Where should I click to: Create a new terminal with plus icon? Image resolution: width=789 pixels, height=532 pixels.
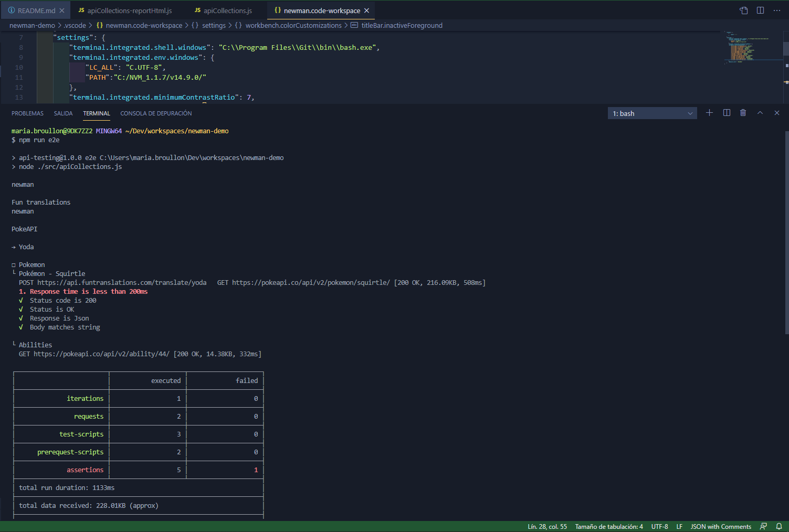(x=709, y=113)
